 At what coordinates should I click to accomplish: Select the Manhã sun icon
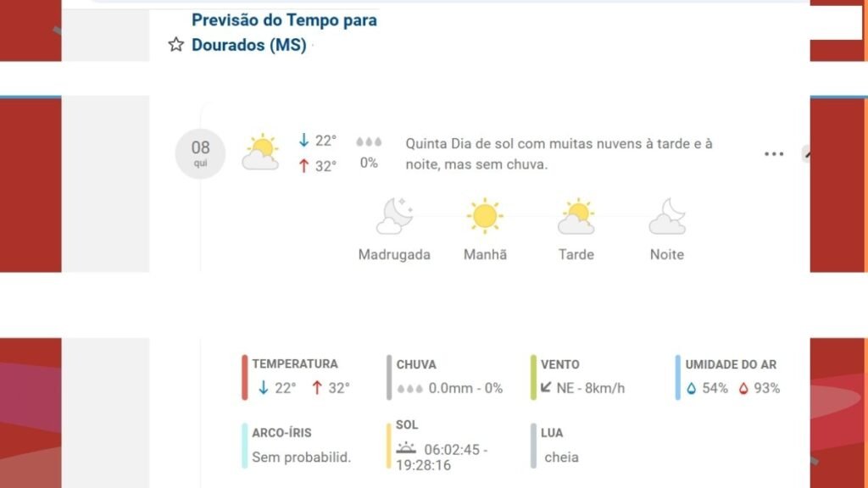tap(485, 216)
